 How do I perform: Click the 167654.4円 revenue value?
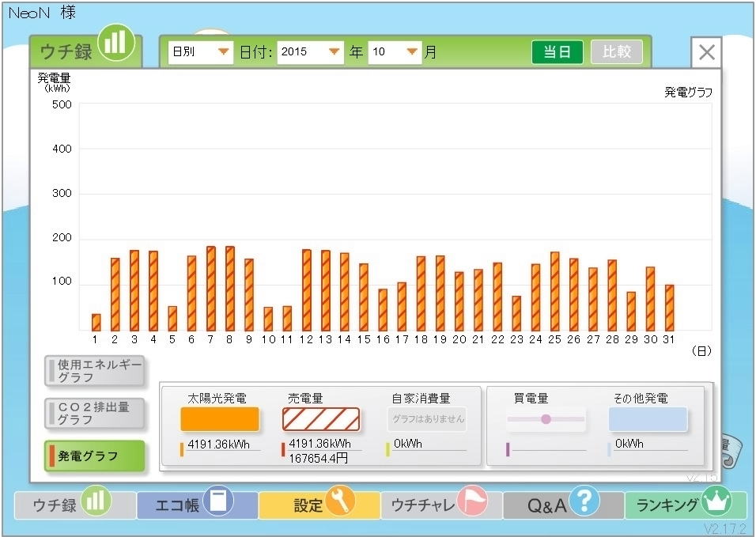click(x=318, y=458)
